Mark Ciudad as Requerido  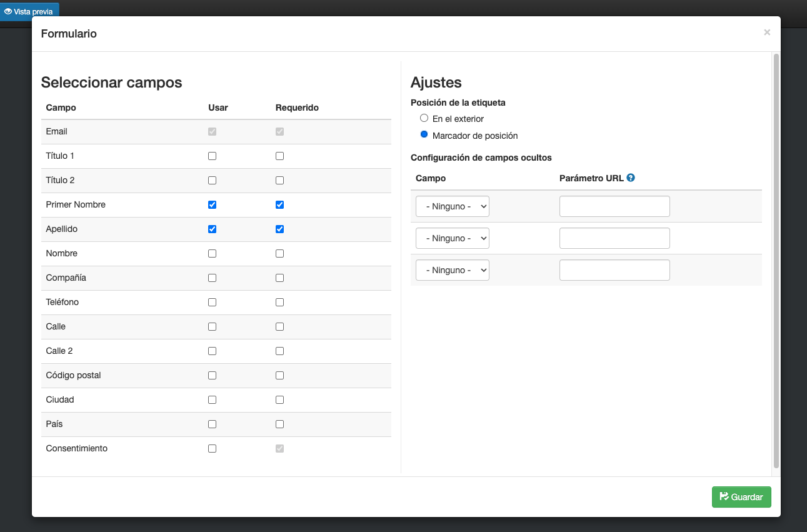279,400
